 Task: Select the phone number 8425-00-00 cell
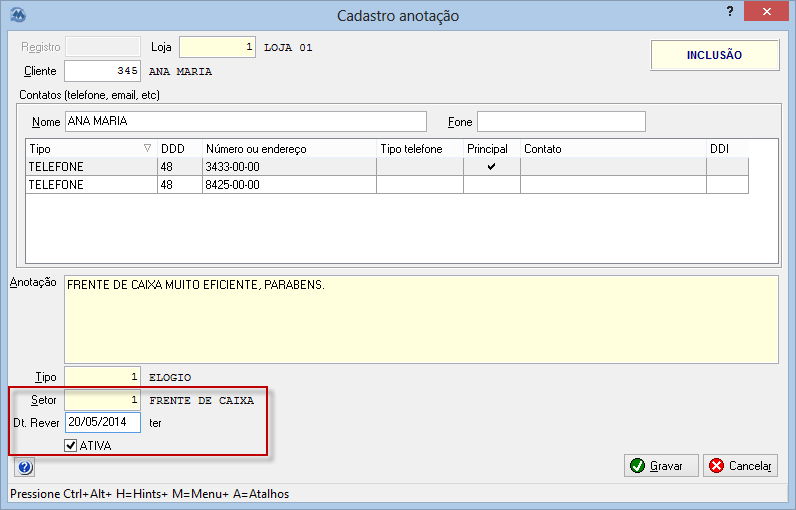tap(289, 185)
